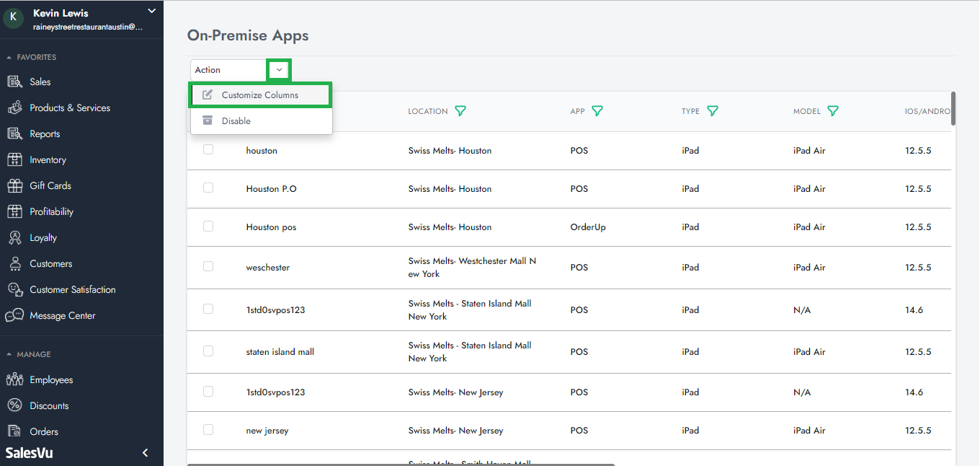The width and height of the screenshot is (980, 466).
Task: Choose Customize Columns from Action menu
Action: click(x=260, y=95)
